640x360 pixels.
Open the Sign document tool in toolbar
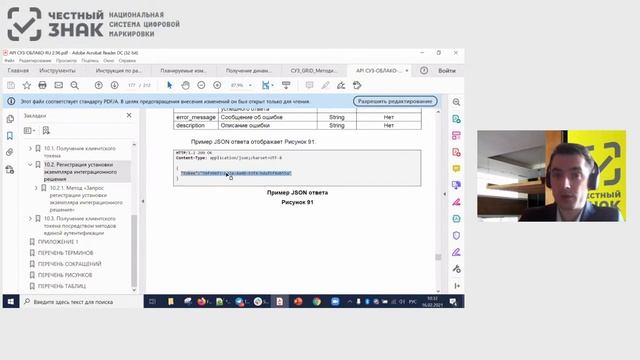point(341,85)
